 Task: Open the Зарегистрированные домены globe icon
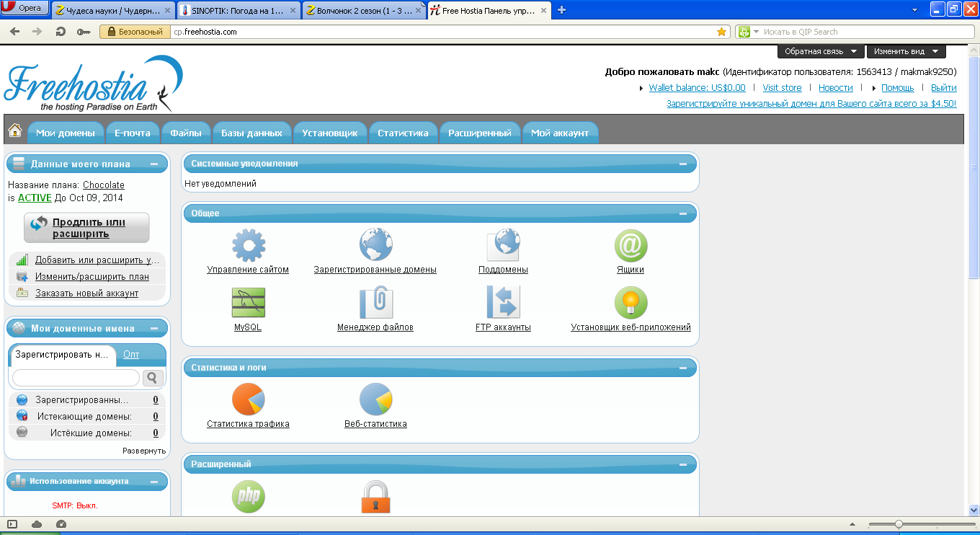375,245
